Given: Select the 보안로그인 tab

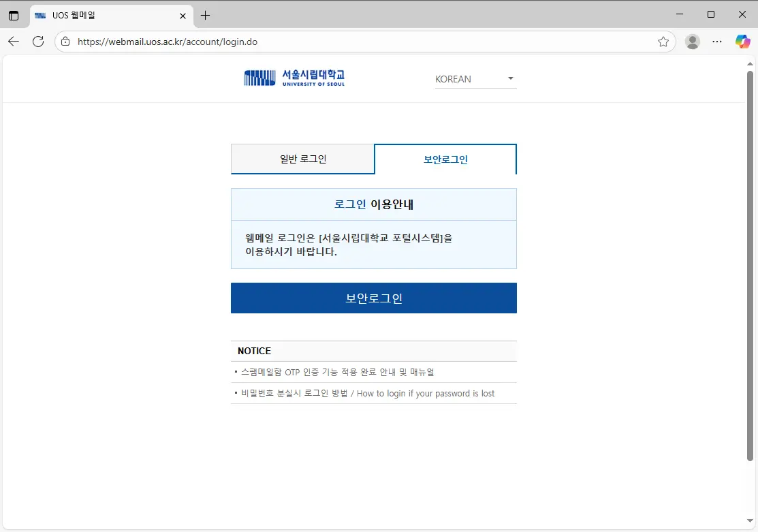Looking at the screenshot, I should [445, 158].
